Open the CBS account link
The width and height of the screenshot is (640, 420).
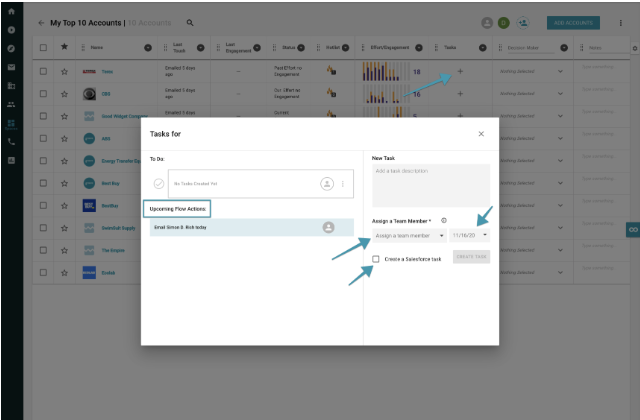106,94
